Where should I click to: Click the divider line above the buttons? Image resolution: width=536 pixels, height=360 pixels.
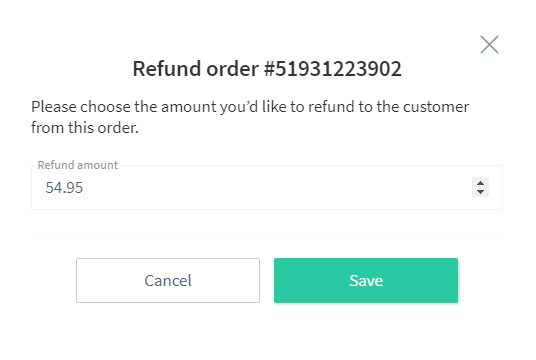(x=267, y=238)
